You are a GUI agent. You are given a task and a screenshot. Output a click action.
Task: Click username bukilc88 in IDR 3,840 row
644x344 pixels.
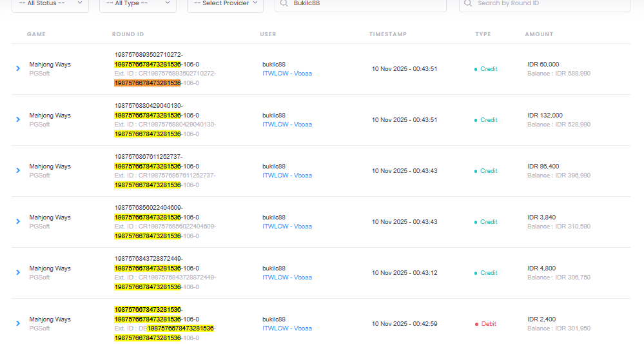click(x=274, y=218)
